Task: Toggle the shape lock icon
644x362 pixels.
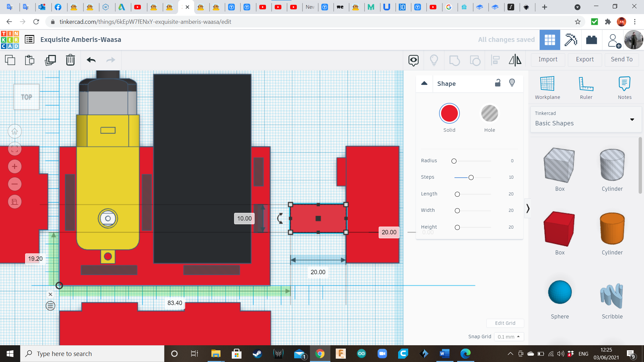Action: click(497, 83)
